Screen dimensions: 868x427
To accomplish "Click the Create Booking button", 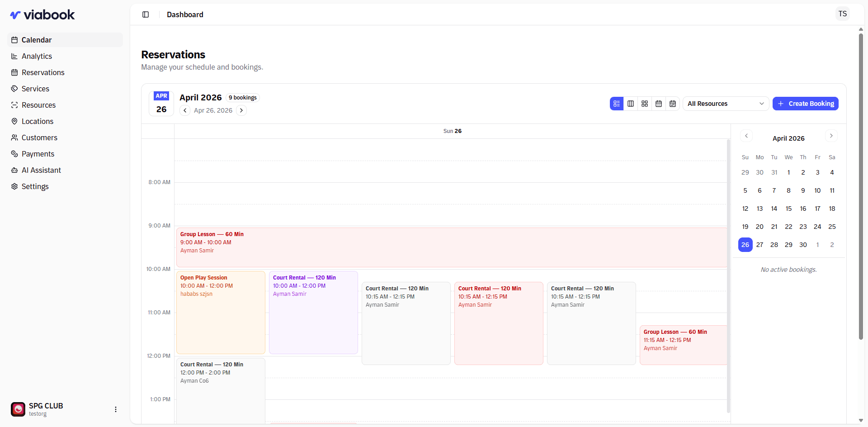I will [x=806, y=104].
